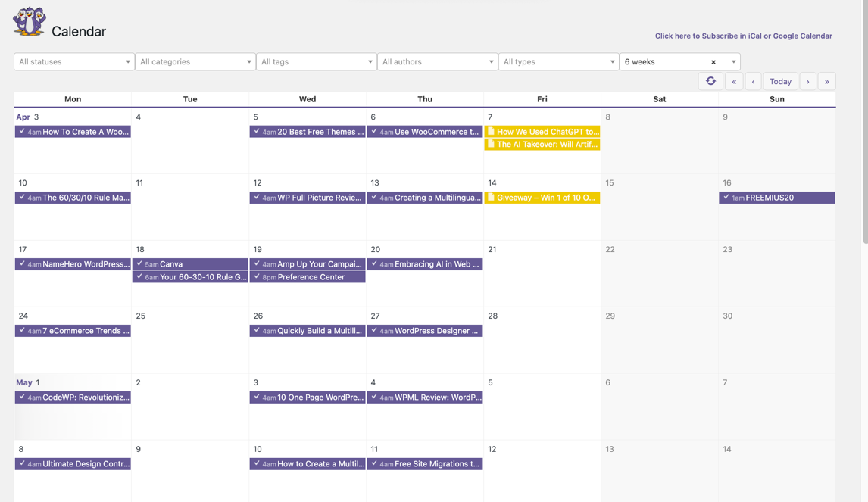Click the Mon column header

(73, 99)
